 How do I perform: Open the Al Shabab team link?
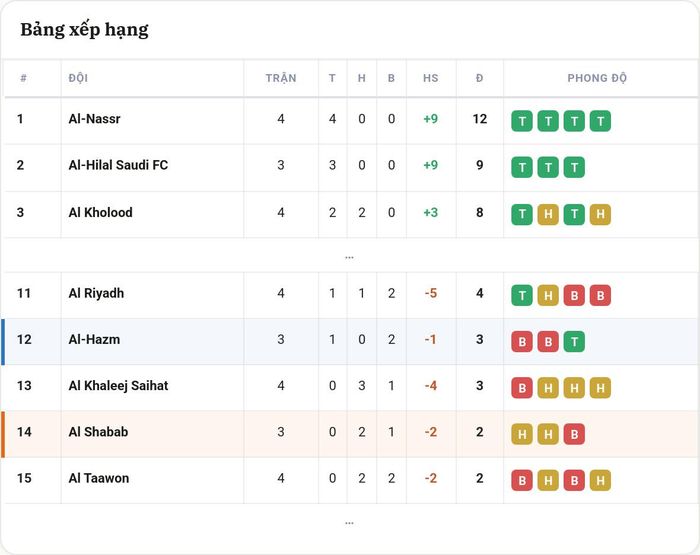coord(98,432)
